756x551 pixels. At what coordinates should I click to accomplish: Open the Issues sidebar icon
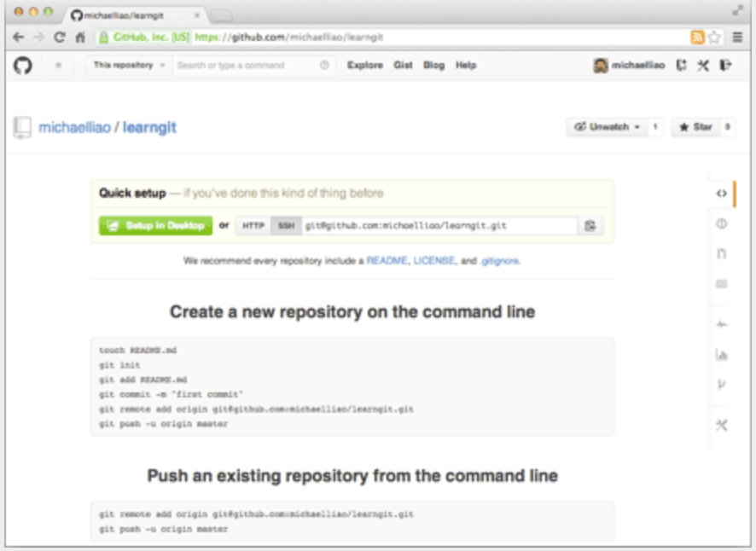[721, 223]
